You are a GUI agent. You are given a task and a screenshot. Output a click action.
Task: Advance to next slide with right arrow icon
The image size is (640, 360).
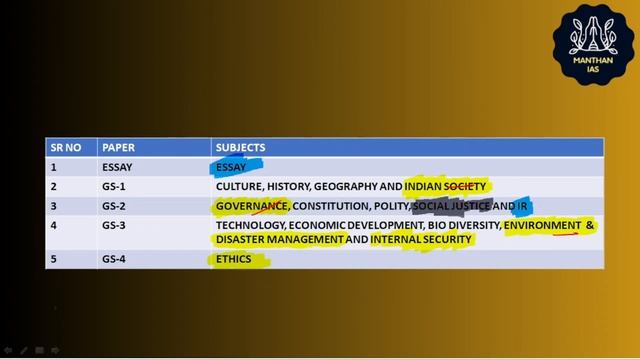tap(55, 350)
